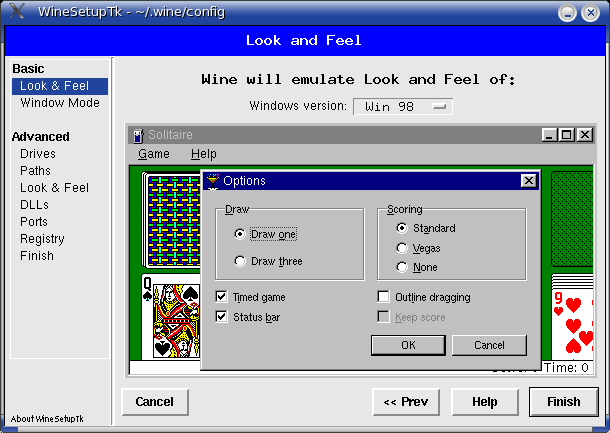Click the bottom-right Finish button
The height and width of the screenshot is (433, 610).
pos(564,402)
